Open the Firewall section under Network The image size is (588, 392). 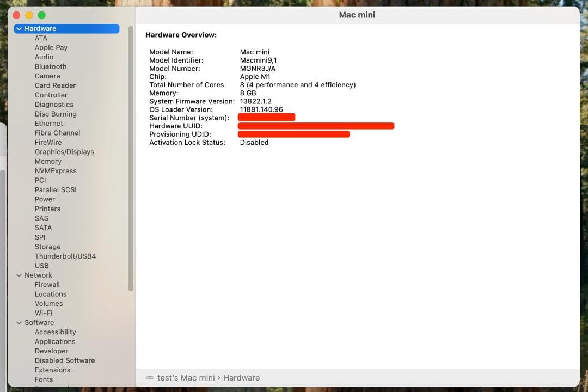point(47,284)
